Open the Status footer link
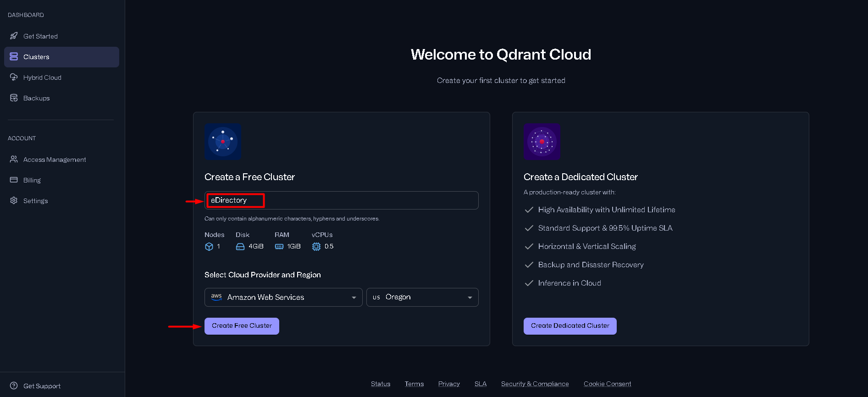Screen dimensions: 868x397 381,384
